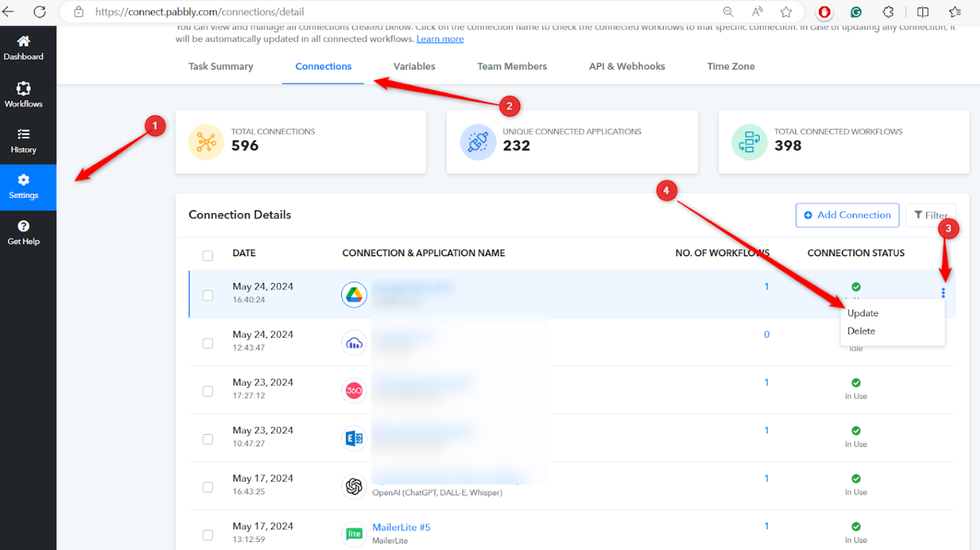
Task: Check the May 23 10:47:27 row checkbox
Action: 208,439
